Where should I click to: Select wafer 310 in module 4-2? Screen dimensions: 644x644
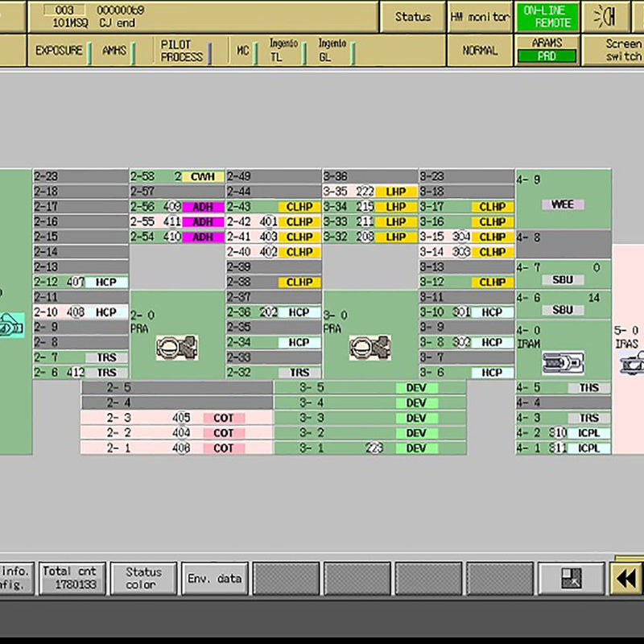(x=558, y=433)
